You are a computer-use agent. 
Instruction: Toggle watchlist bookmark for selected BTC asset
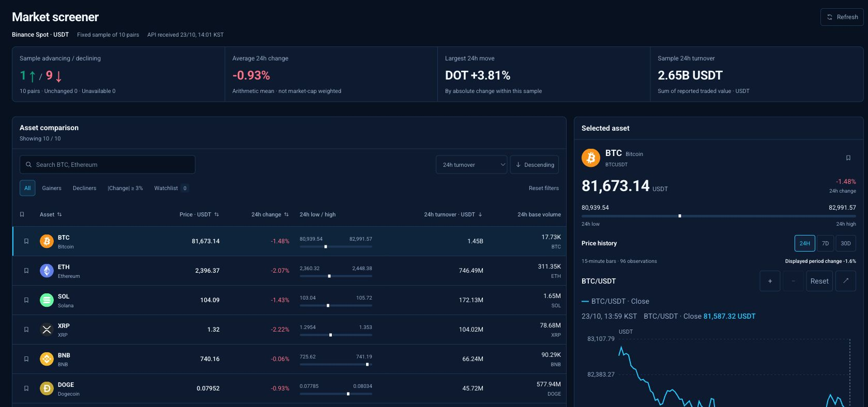point(848,158)
